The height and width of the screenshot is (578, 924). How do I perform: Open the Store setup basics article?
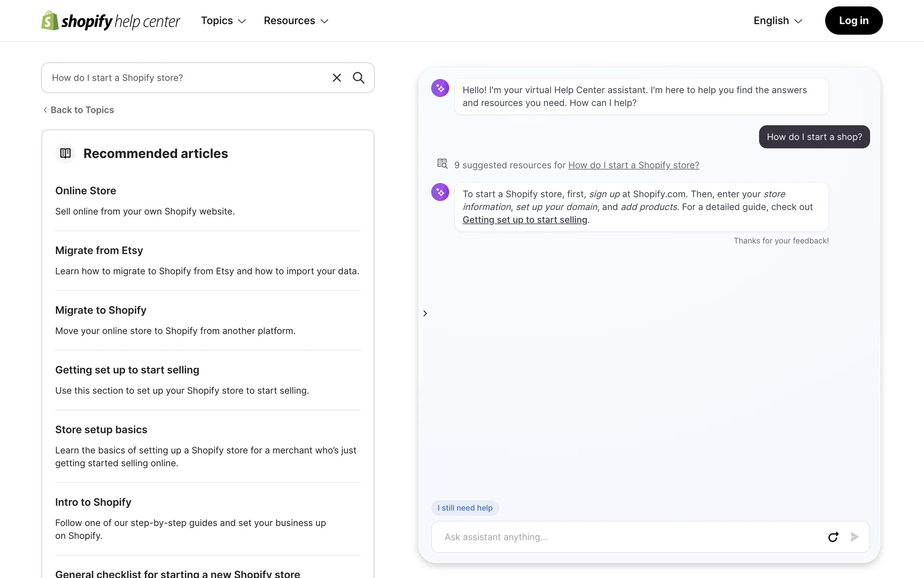coord(101,430)
